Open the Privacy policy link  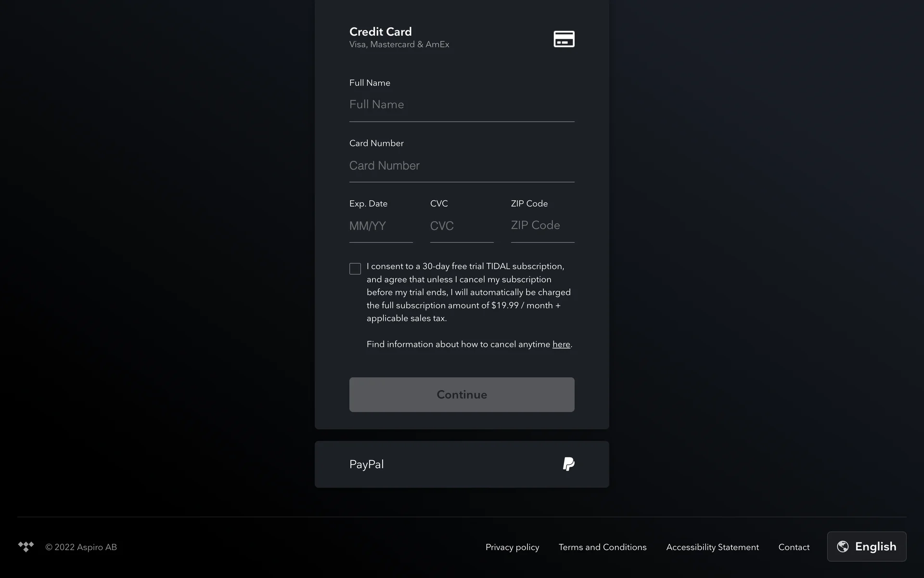(x=512, y=547)
